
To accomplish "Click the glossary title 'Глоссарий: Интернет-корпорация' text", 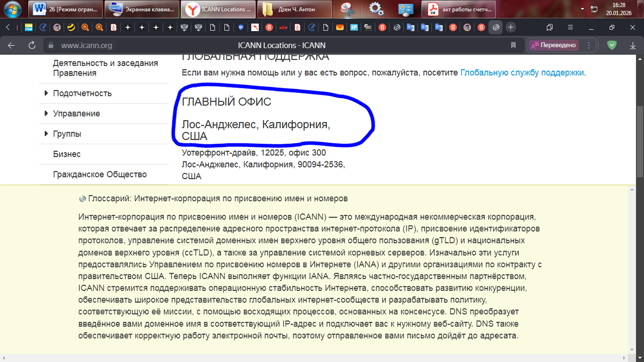I will click(218, 198).
